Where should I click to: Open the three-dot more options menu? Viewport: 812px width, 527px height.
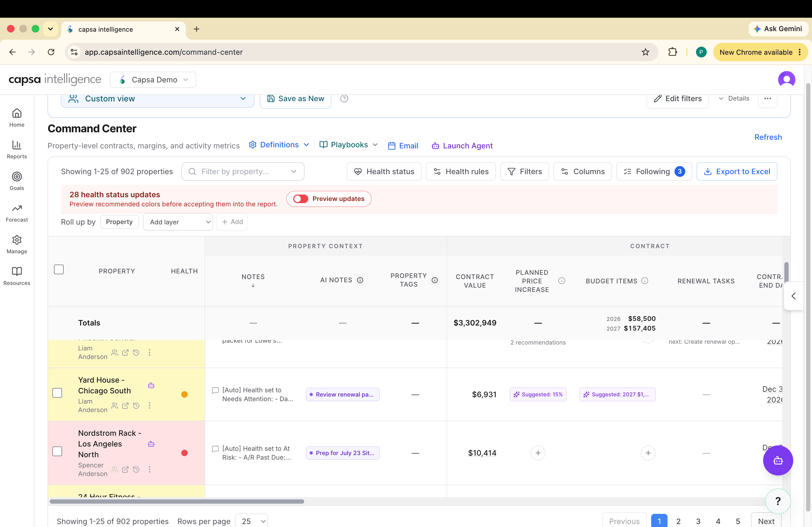click(768, 98)
